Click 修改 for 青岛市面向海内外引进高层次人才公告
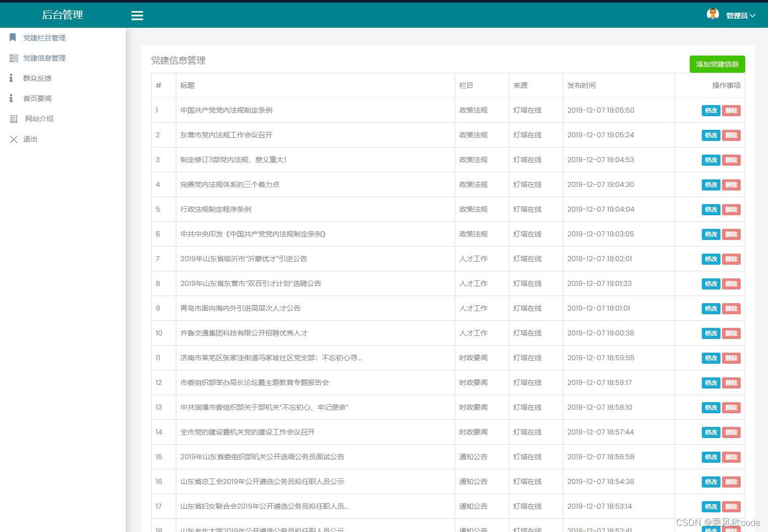 pos(711,309)
